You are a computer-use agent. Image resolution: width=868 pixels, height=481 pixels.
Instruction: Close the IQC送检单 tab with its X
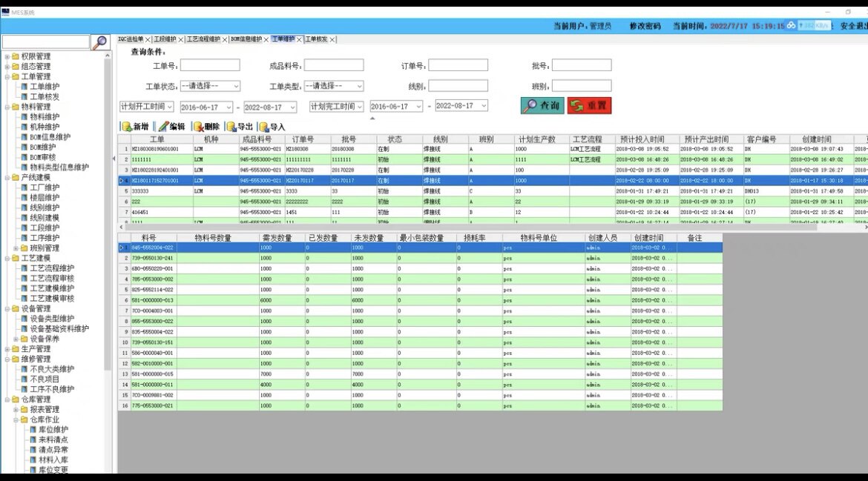coord(148,39)
